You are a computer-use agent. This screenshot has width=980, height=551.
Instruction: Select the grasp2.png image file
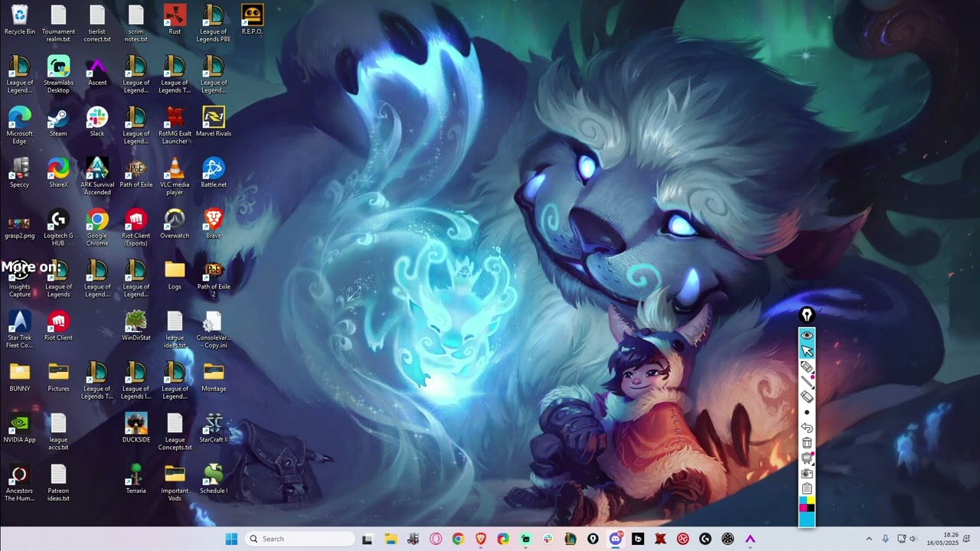pyautogui.click(x=20, y=228)
